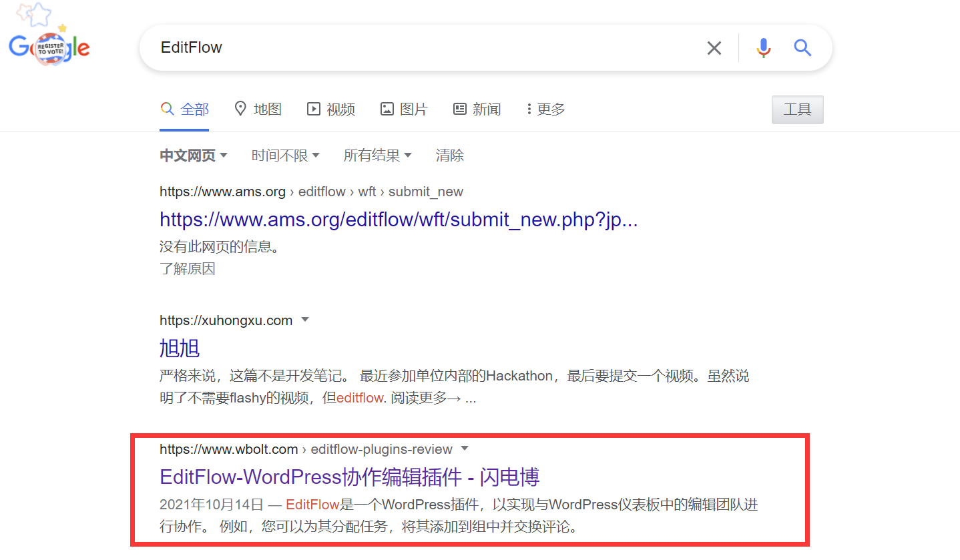Viewport: 960px width, 560px height.
Task: Open the 所有结果 results filter dropdown
Action: click(x=378, y=155)
